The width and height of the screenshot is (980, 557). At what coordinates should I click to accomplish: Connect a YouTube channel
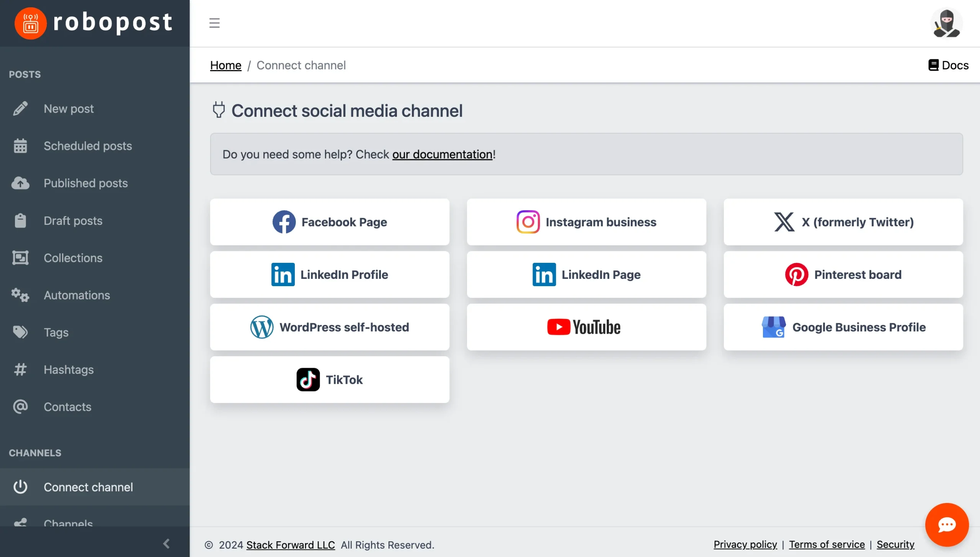[x=586, y=327]
